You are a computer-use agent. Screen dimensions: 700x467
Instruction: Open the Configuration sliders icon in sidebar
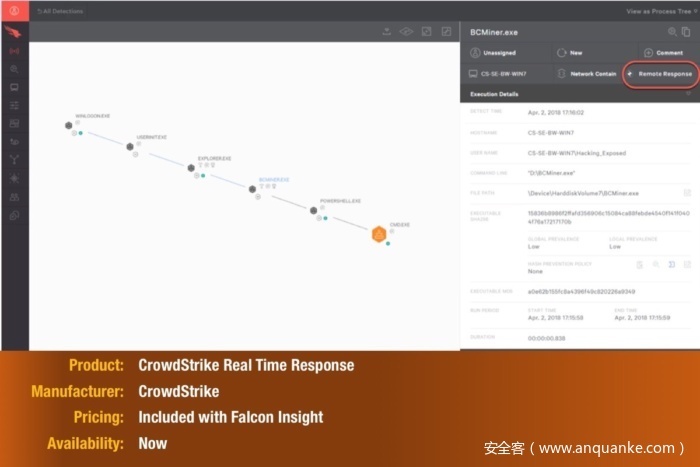[x=14, y=105]
